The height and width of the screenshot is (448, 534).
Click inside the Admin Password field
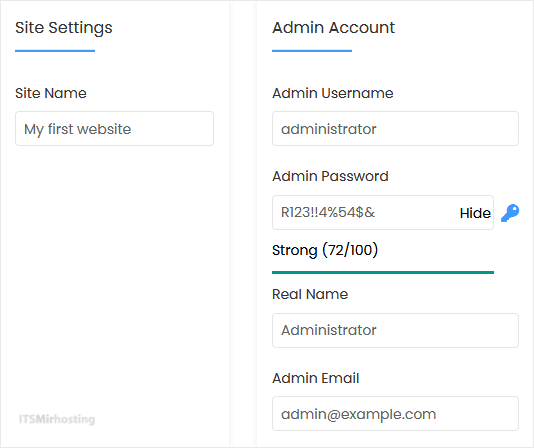pyautogui.click(x=383, y=213)
